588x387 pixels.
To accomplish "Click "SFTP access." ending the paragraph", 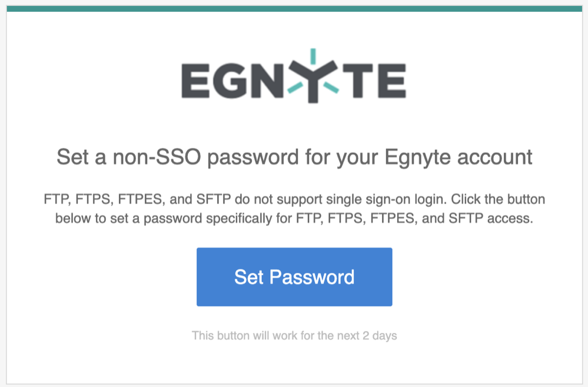I will coord(491,218).
